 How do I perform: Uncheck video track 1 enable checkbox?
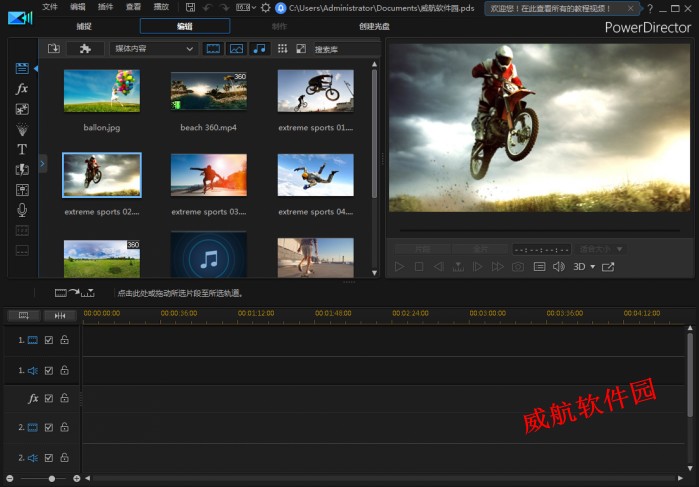(48, 340)
